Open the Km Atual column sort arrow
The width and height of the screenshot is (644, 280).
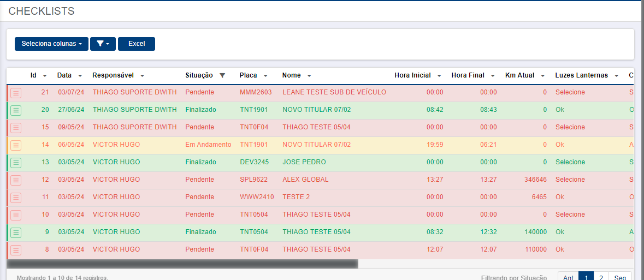pyautogui.click(x=542, y=75)
